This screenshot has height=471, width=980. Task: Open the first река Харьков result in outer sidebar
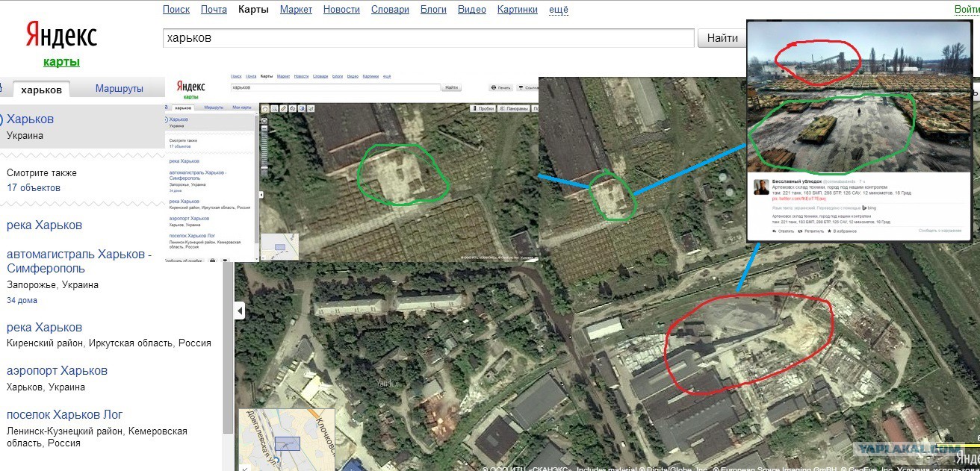44,225
